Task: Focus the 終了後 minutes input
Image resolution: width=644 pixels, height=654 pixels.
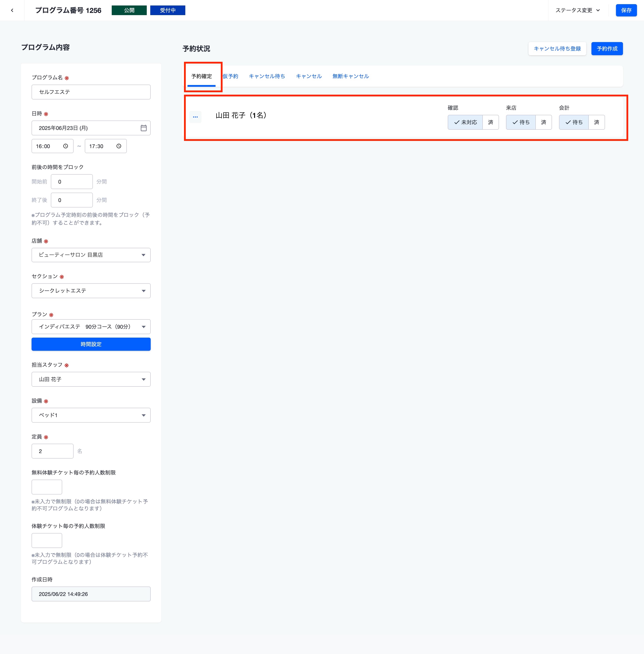Action: (72, 200)
